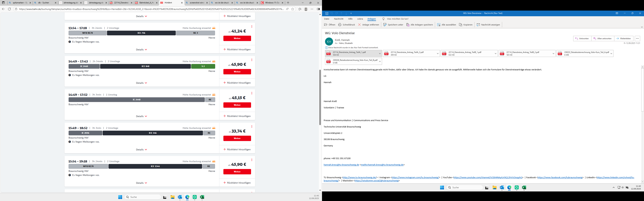644x201 pixels.
Task: Click Kopieren icon in attachments ribbon
Action: (x=461, y=25)
